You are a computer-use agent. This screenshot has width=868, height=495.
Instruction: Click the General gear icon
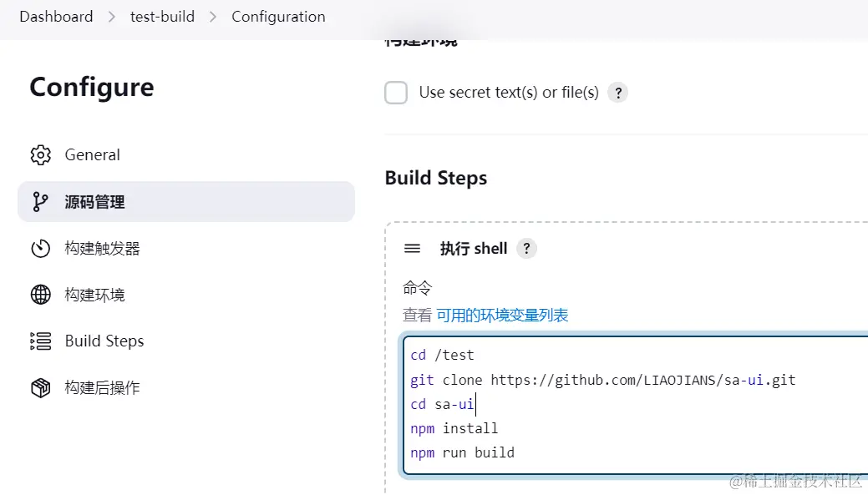[x=40, y=155]
